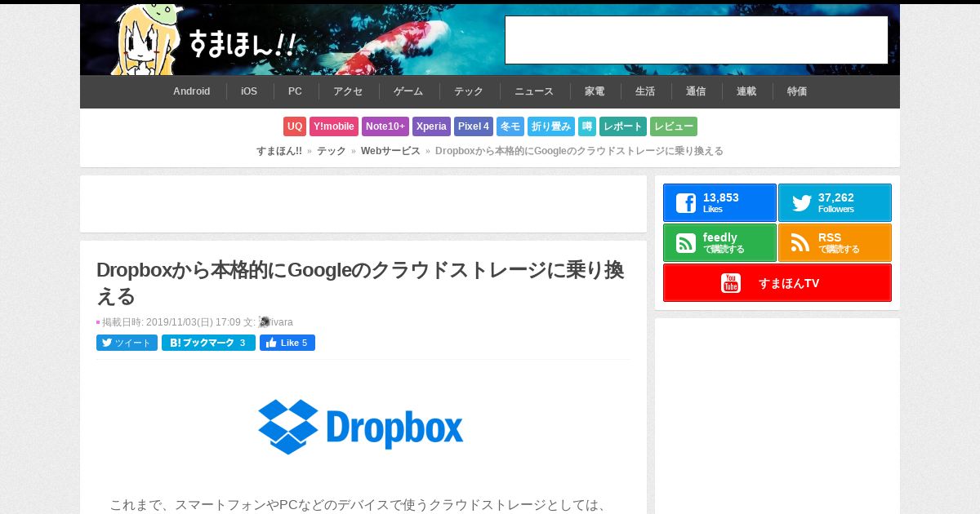Open the 生活 menu item
Viewport: 980px width, 514px height.
pyautogui.click(x=645, y=91)
